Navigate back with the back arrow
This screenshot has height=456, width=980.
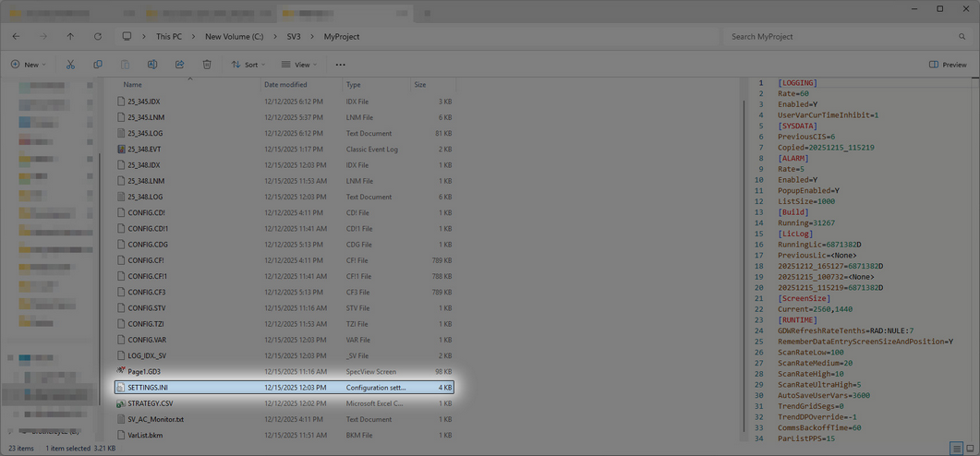16,37
